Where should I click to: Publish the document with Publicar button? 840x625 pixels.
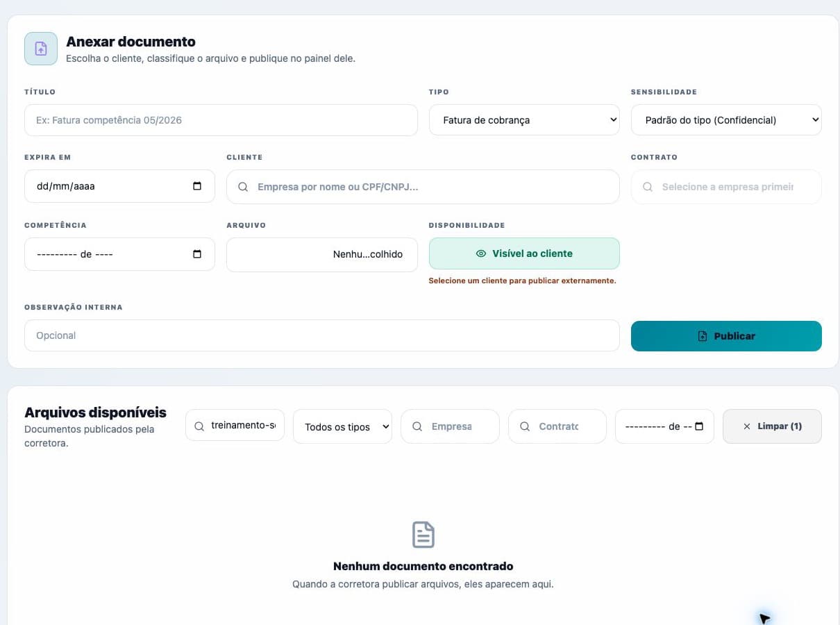(726, 336)
